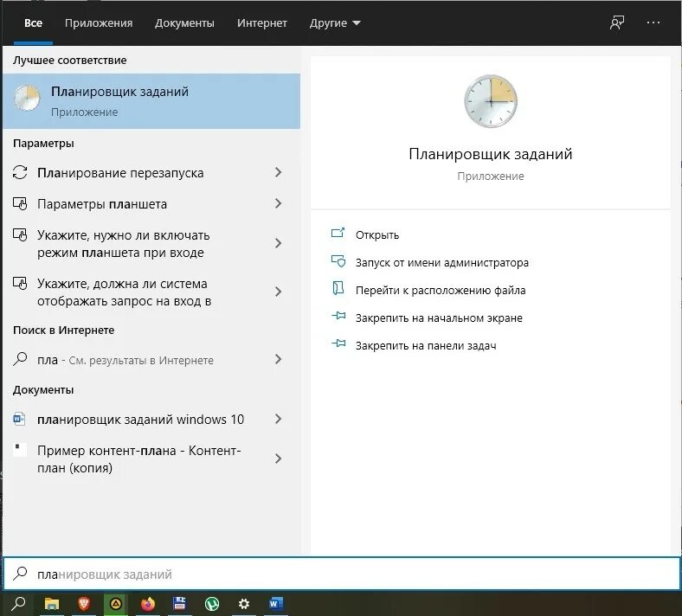Launch Brave browser from the taskbar
Image resolution: width=682 pixels, height=616 pixels.
83,604
